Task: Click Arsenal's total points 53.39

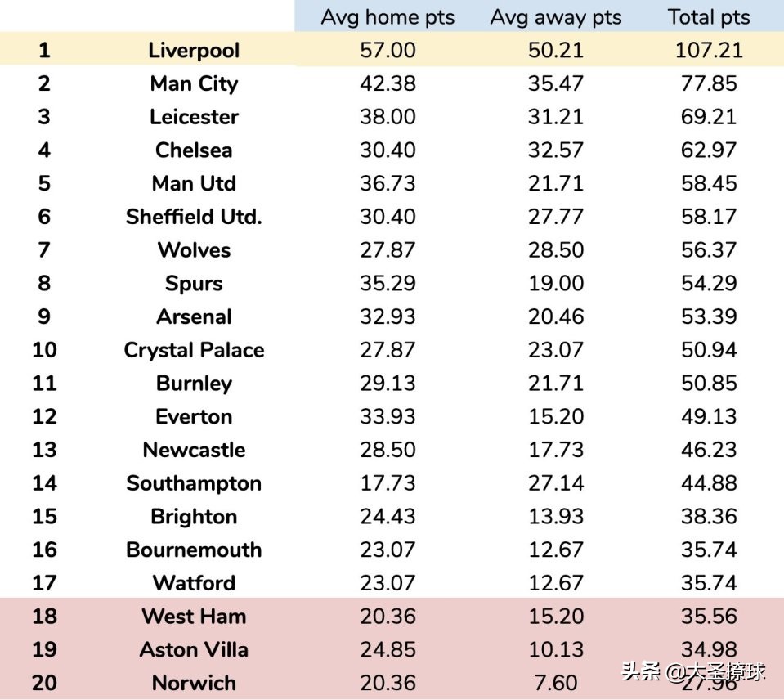Action: coord(709,316)
